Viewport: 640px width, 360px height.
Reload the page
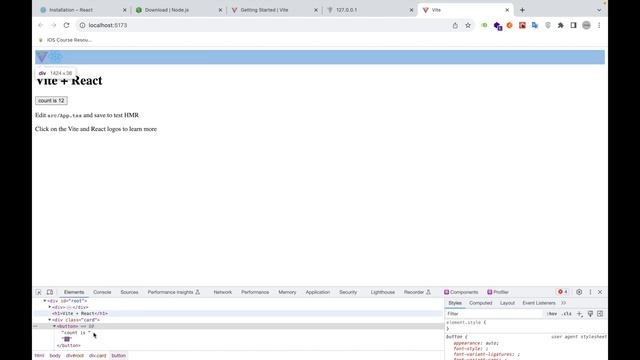click(67, 25)
